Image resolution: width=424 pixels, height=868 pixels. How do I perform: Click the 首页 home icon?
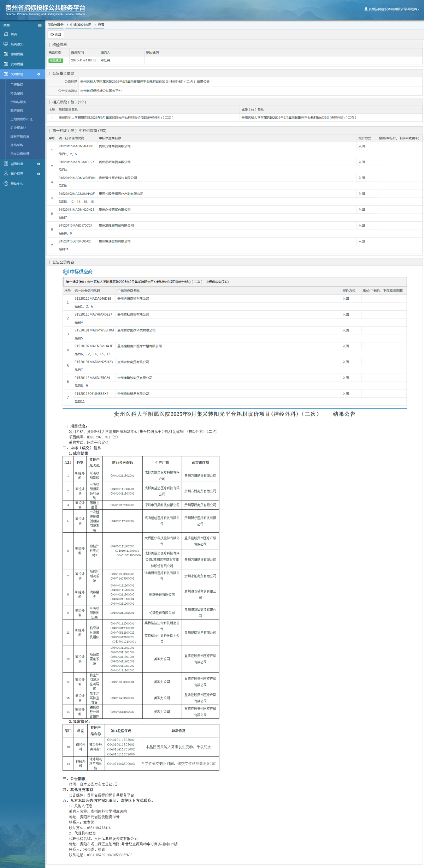[6, 34]
